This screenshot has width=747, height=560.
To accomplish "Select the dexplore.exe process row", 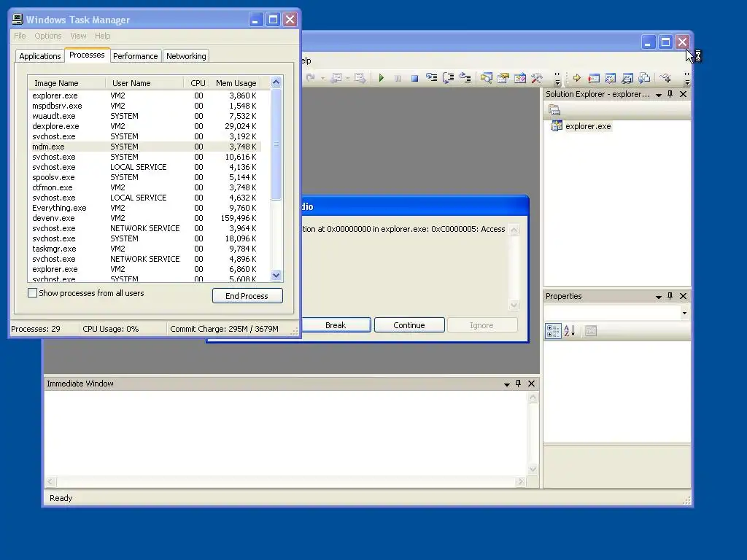I will [x=145, y=126].
